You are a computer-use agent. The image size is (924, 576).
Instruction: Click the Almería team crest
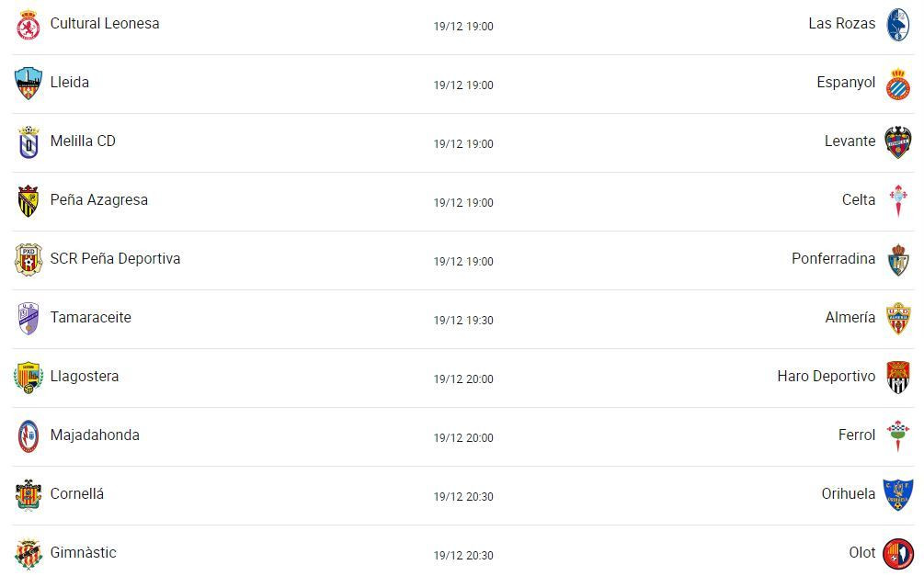click(897, 319)
